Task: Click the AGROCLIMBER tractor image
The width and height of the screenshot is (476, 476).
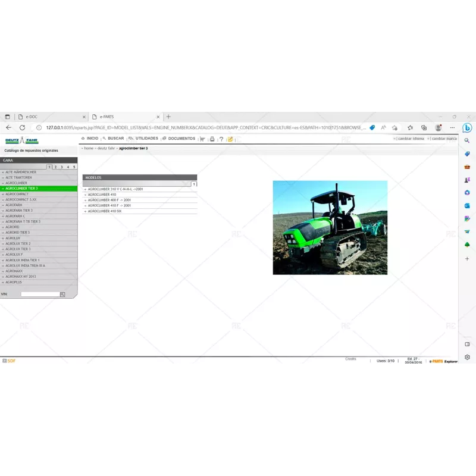Action: tap(330, 228)
